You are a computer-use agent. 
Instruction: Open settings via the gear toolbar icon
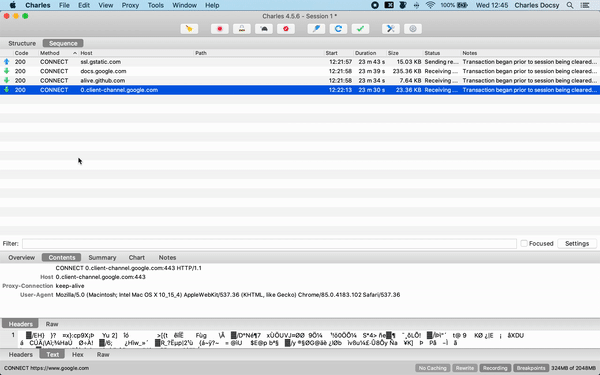pos(412,29)
